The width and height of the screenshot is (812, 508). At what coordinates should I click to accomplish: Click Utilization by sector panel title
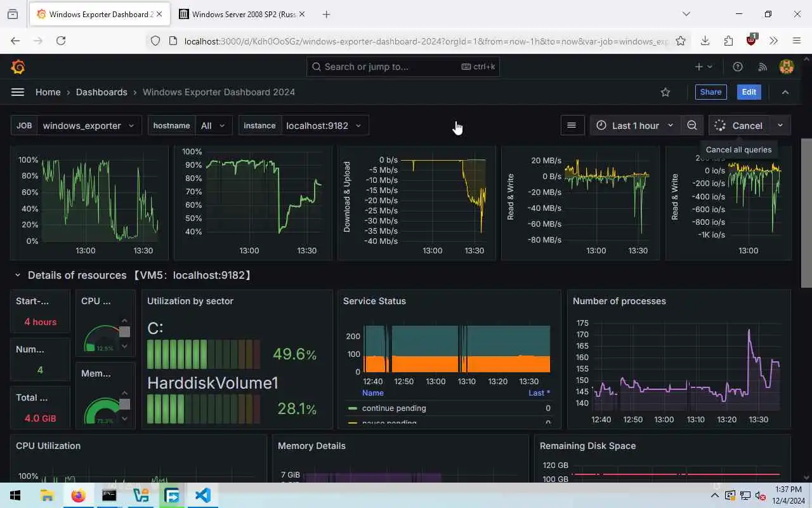point(190,301)
